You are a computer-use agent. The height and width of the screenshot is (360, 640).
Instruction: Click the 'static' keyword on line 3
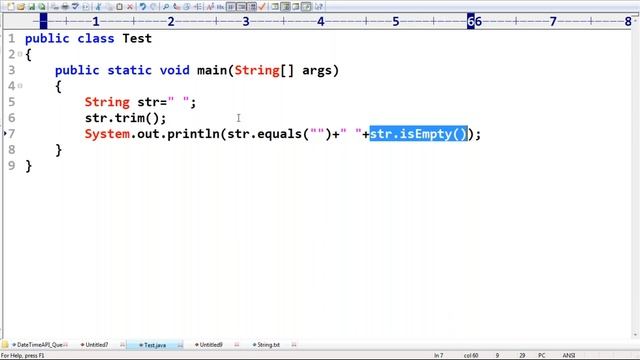point(129,70)
